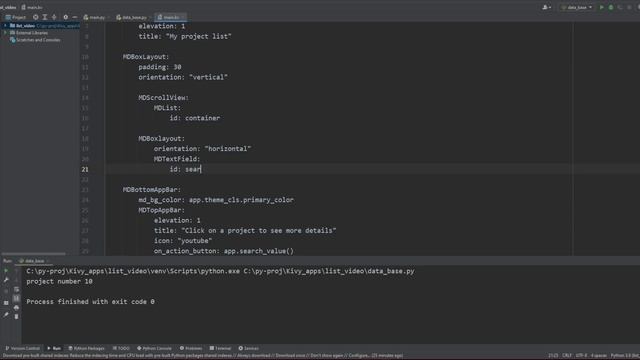640x360 pixels.
Task: Select the list_video project folder
Action: coord(25,25)
